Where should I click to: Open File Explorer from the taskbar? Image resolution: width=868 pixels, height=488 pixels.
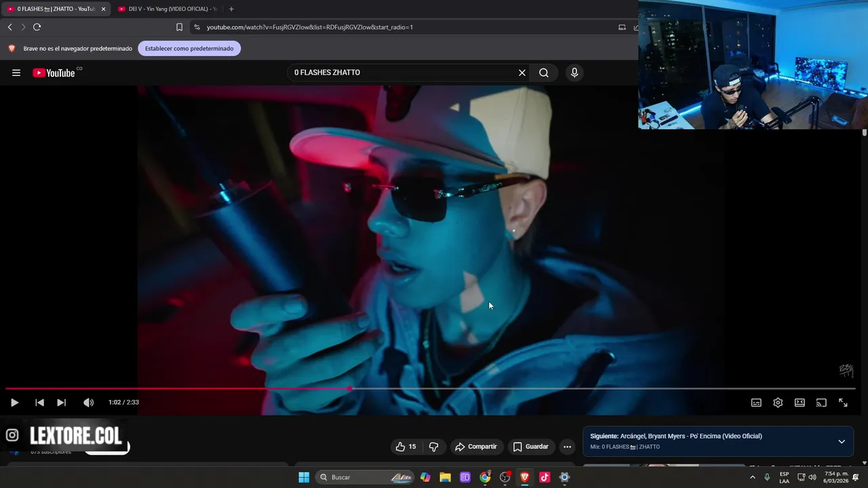445,477
